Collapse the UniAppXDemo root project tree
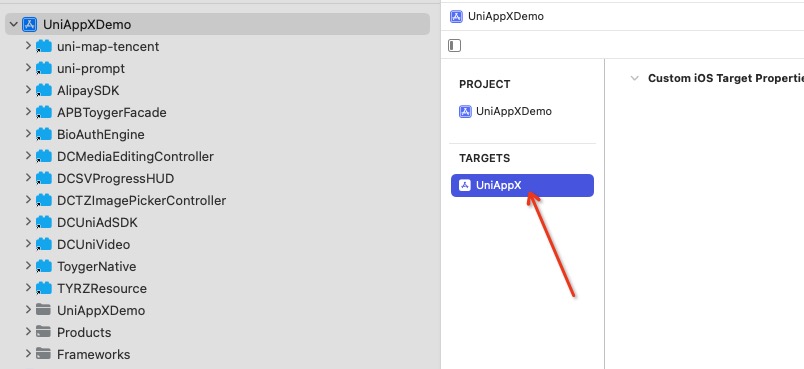Image resolution: width=804 pixels, height=369 pixels. click(x=13, y=25)
